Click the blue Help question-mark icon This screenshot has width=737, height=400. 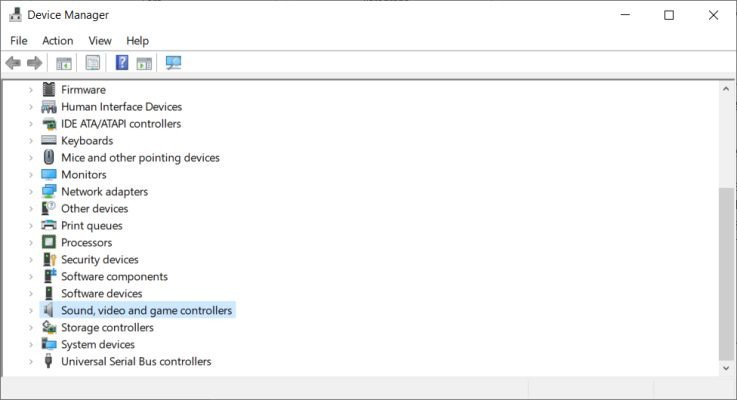[x=122, y=63]
